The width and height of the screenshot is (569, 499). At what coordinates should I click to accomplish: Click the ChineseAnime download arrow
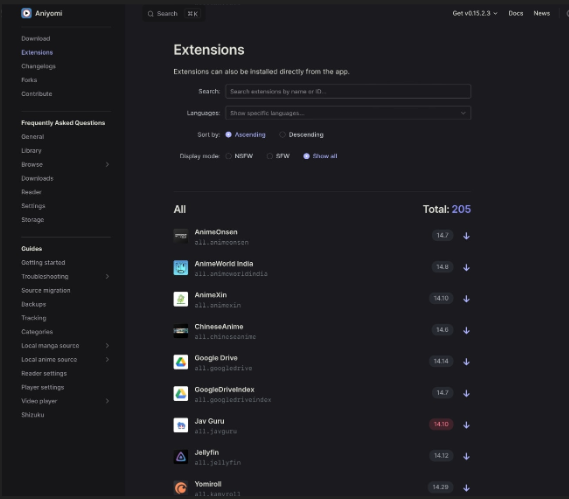pos(466,330)
